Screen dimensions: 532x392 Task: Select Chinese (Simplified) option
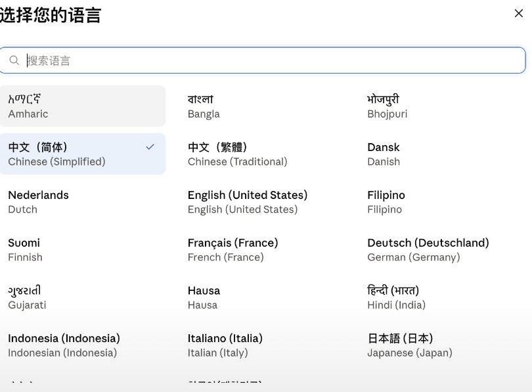click(83, 154)
